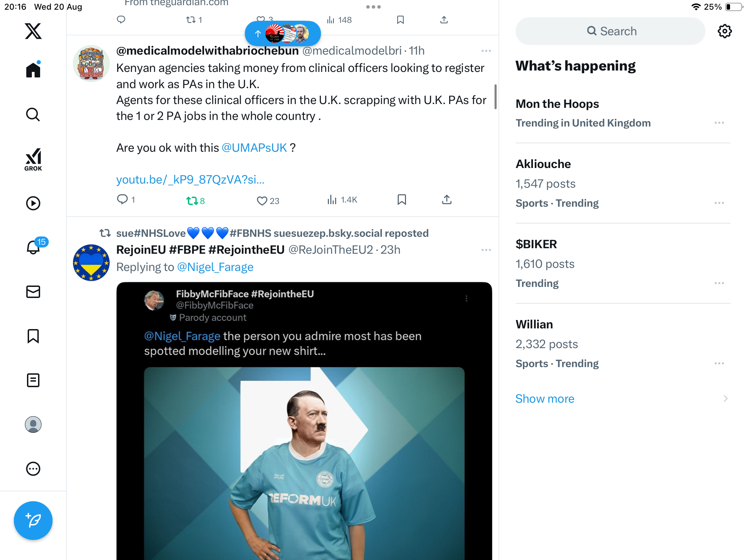
Task: Open Grok from the sidebar
Action: [x=33, y=160]
